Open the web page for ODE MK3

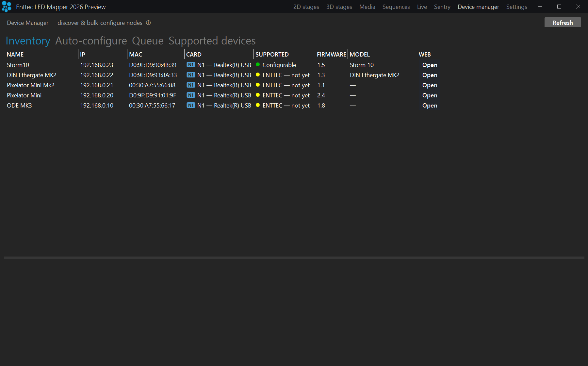(x=430, y=106)
